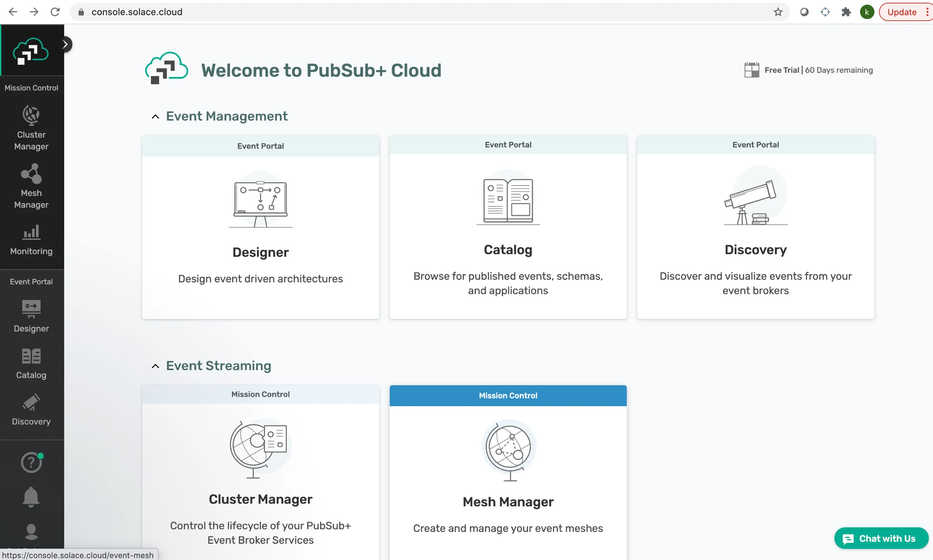Go back with the browser back arrow
Image resolution: width=933 pixels, height=560 pixels.
pyautogui.click(x=13, y=12)
